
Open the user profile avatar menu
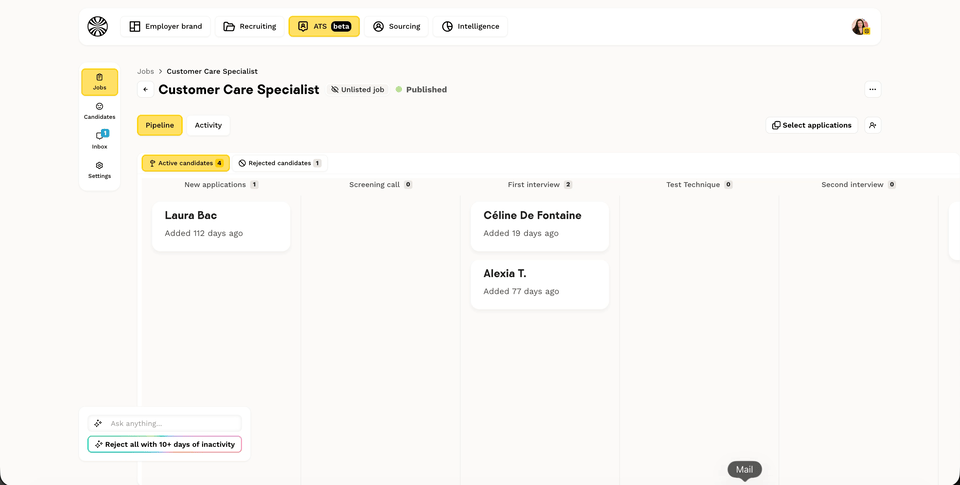(860, 26)
